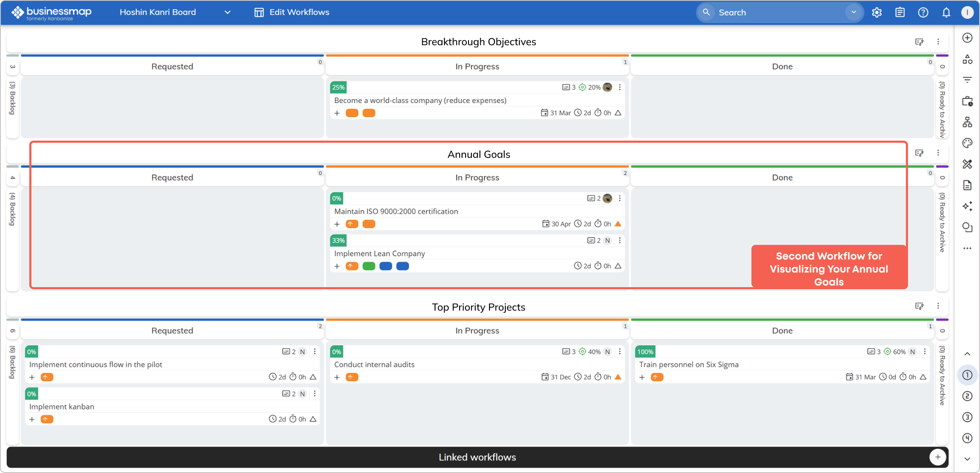Open the comments panel icon
This screenshot has height=473, width=980.
click(x=967, y=227)
